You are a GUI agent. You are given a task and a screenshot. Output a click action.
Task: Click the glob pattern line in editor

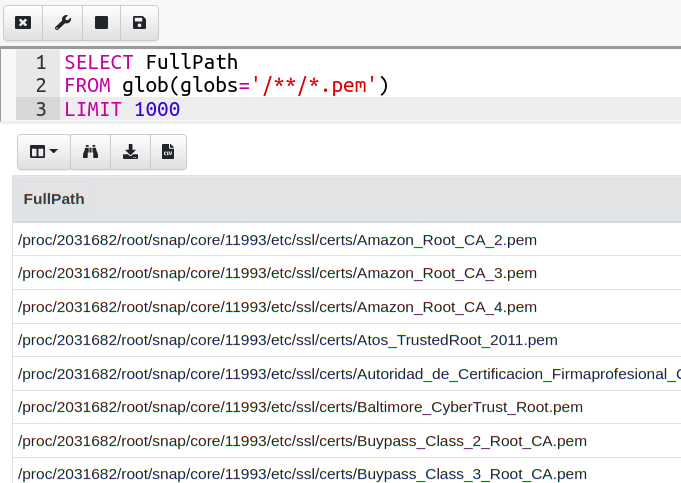(226, 86)
